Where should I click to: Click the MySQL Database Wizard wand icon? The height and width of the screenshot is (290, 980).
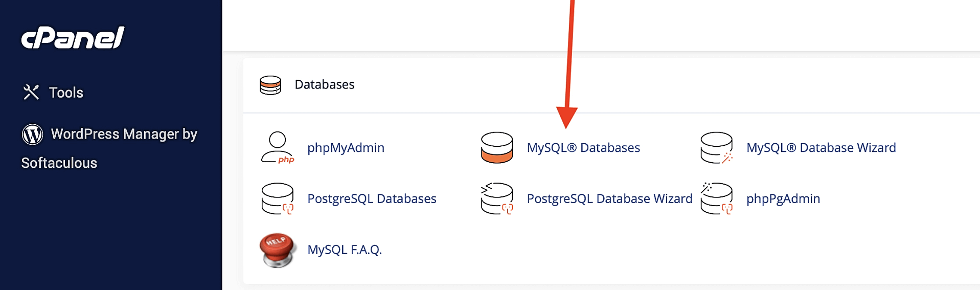tap(717, 147)
